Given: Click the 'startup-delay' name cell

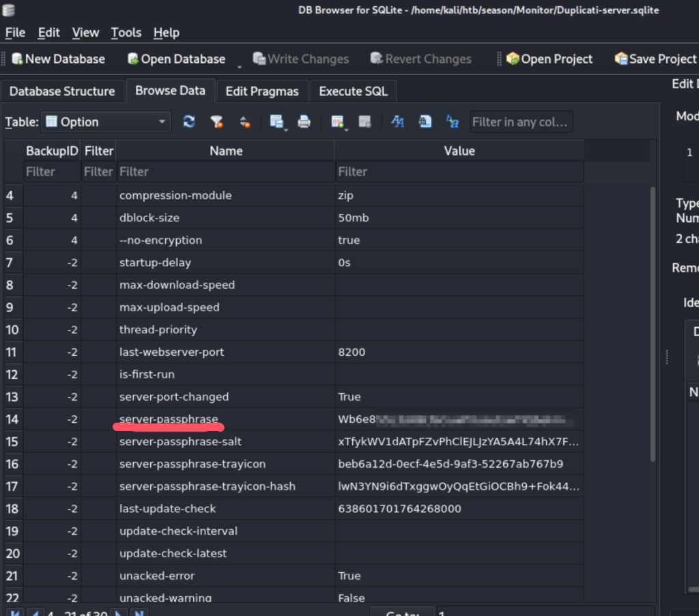Looking at the screenshot, I should coord(225,262).
